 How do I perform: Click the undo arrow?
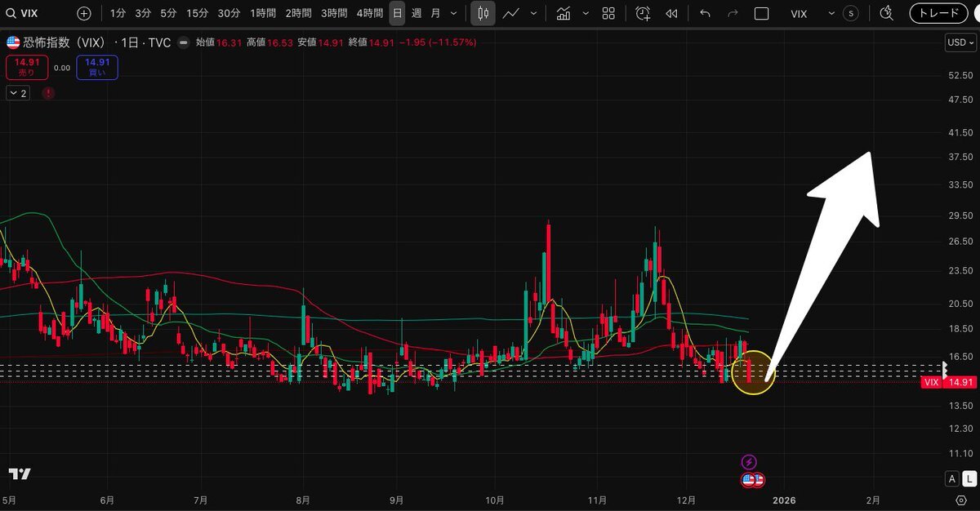[706, 13]
